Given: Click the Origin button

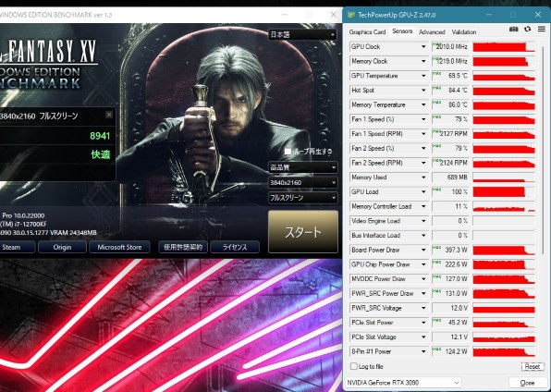Looking at the screenshot, I should pos(62,247).
